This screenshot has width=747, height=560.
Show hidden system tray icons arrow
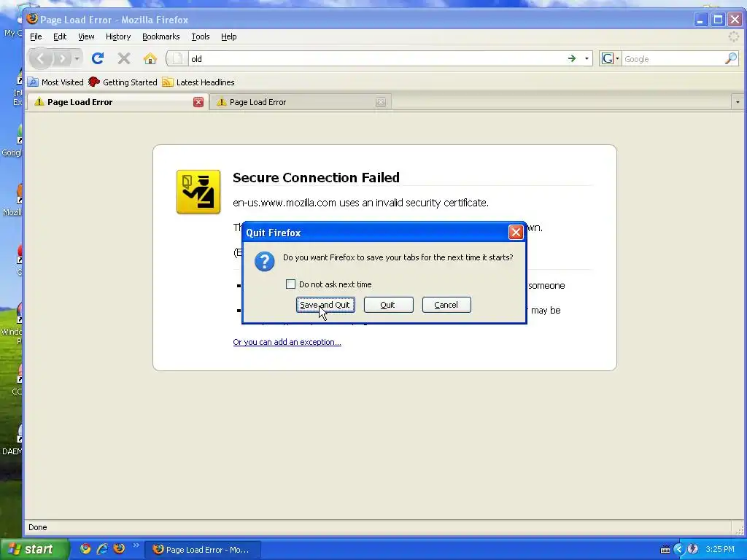point(678,550)
